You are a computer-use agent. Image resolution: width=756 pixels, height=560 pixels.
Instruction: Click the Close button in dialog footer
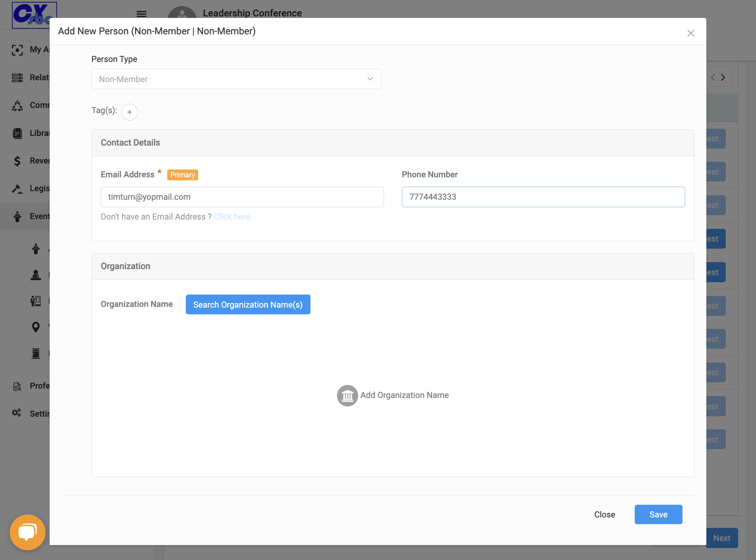coord(605,514)
